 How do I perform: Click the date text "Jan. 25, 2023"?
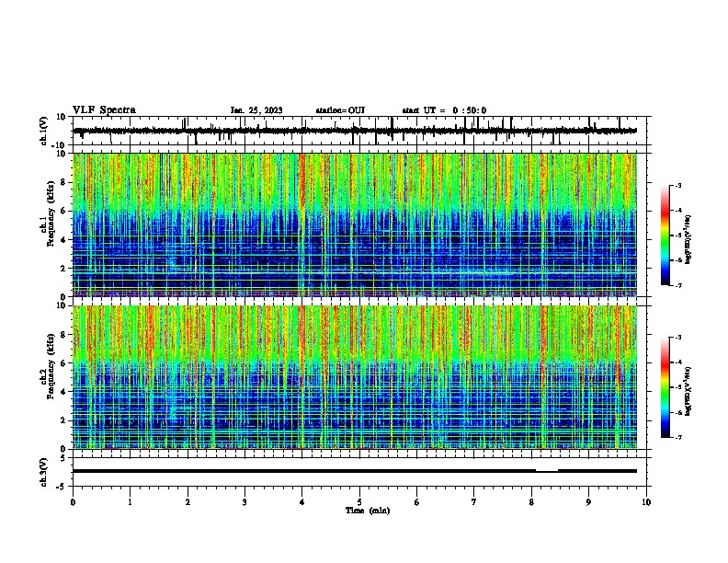click(x=256, y=110)
